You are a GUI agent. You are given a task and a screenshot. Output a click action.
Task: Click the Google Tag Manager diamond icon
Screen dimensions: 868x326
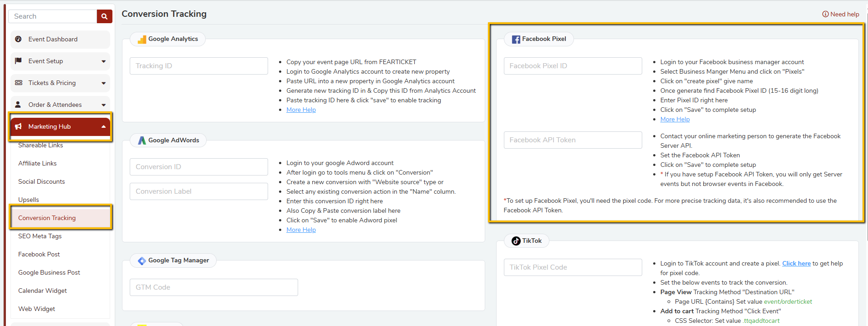(142, 261)
